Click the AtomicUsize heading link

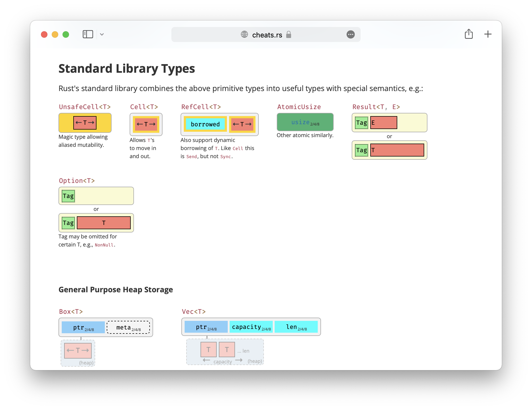pos(299,107)
